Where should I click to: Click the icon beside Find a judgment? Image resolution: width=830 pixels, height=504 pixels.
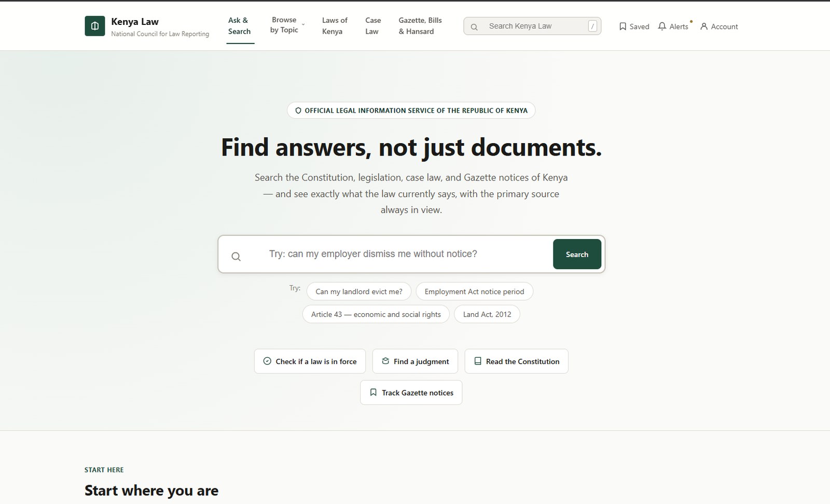click(x=385, y=361)
